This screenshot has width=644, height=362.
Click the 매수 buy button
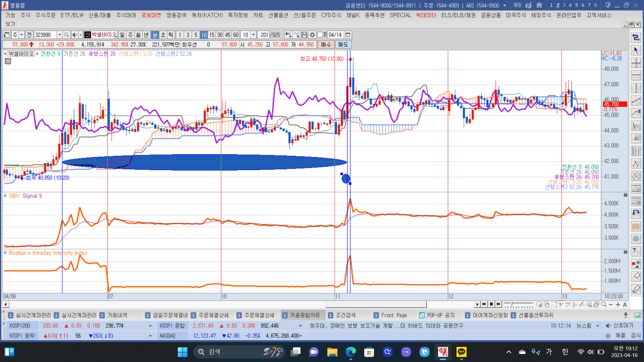[326, 45]
